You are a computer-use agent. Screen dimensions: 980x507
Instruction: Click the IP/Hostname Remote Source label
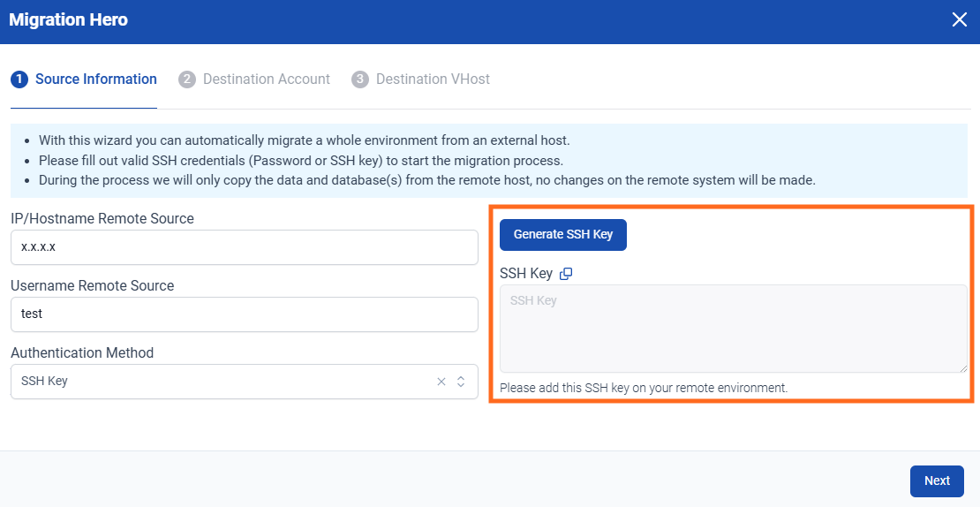102,218
